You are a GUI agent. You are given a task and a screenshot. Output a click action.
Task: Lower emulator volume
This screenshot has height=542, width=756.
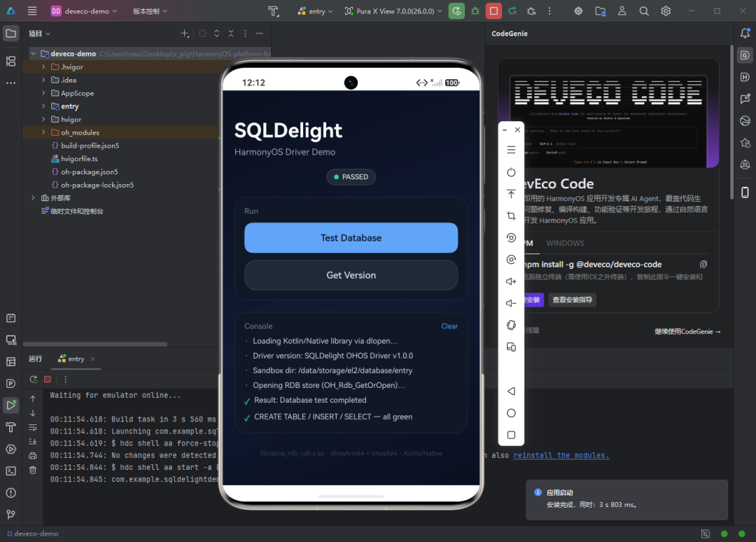point(511,303)
